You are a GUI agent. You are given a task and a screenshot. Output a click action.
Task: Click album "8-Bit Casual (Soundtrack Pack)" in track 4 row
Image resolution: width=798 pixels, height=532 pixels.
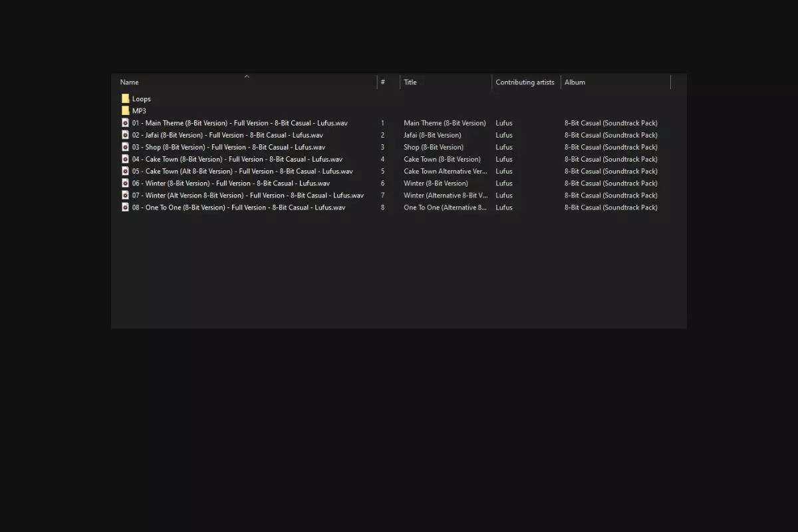(x=611, y=158)
